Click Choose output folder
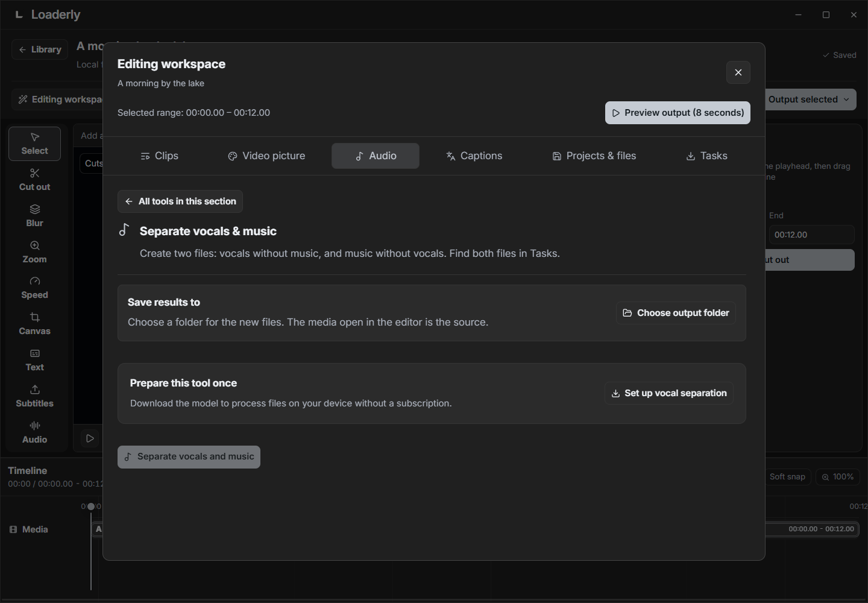Viewport: 868px width, 603px height. pos(676,313)
